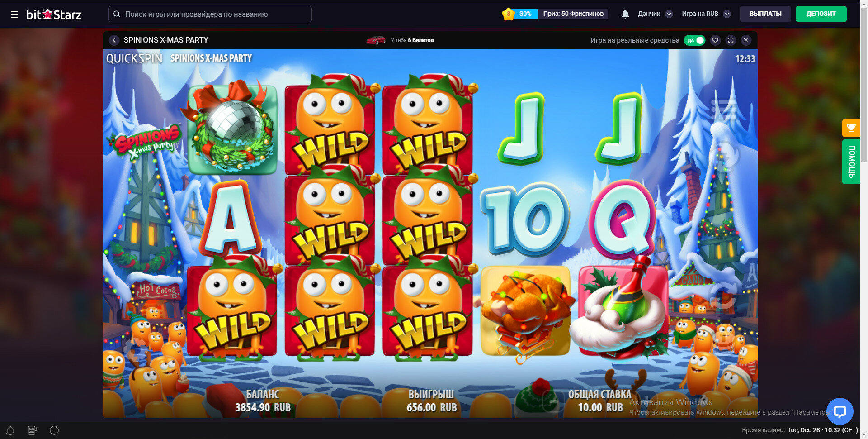
Task: Go back using the arrow beside game title
Action: (114, 40)
